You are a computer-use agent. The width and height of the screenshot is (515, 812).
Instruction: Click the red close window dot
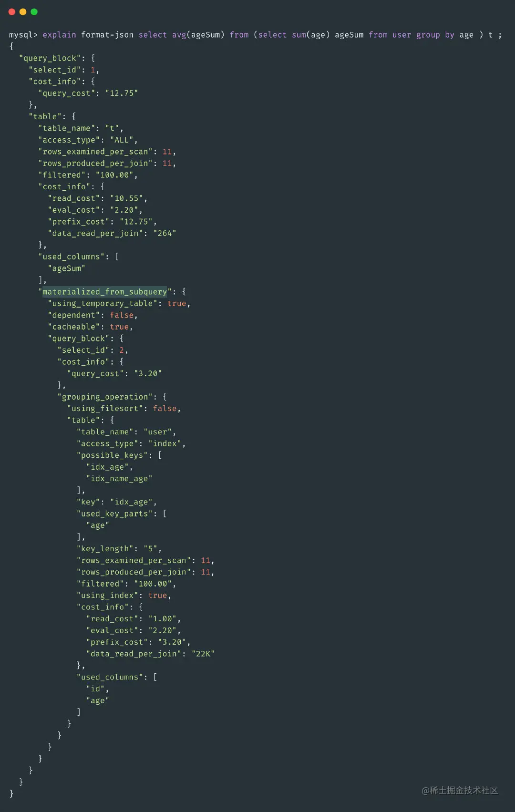[x=12, y=12]
